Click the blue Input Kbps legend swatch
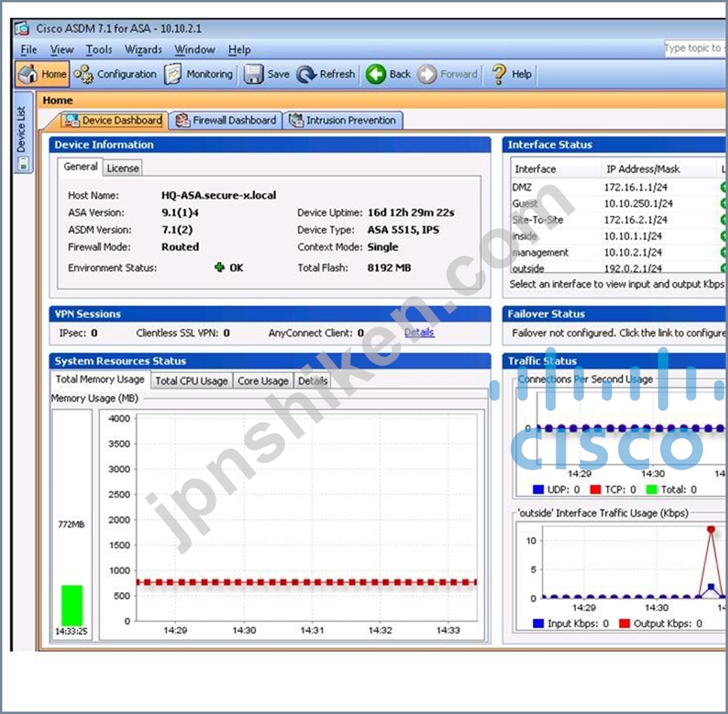 pos(538,623)
